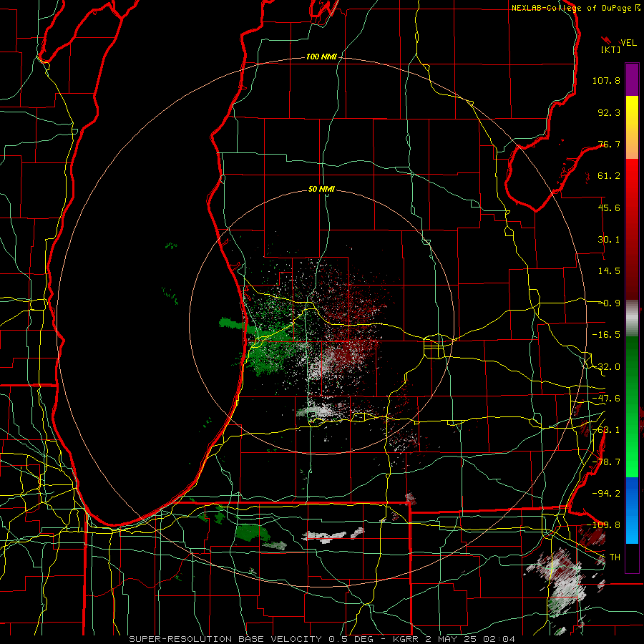Click the 45.6 legend value
This screenshot has width=644, height=644.
609,208
